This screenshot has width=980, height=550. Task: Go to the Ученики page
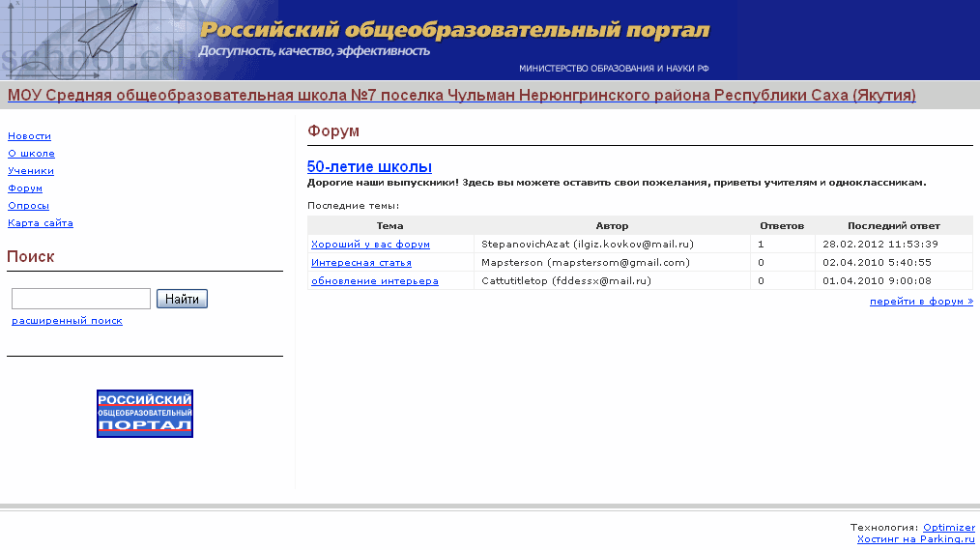click(31, 171)
